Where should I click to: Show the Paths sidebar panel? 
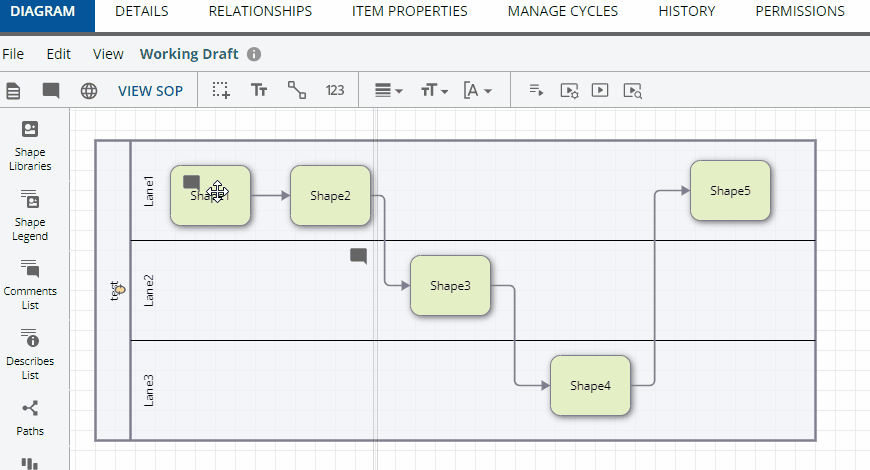30,416
